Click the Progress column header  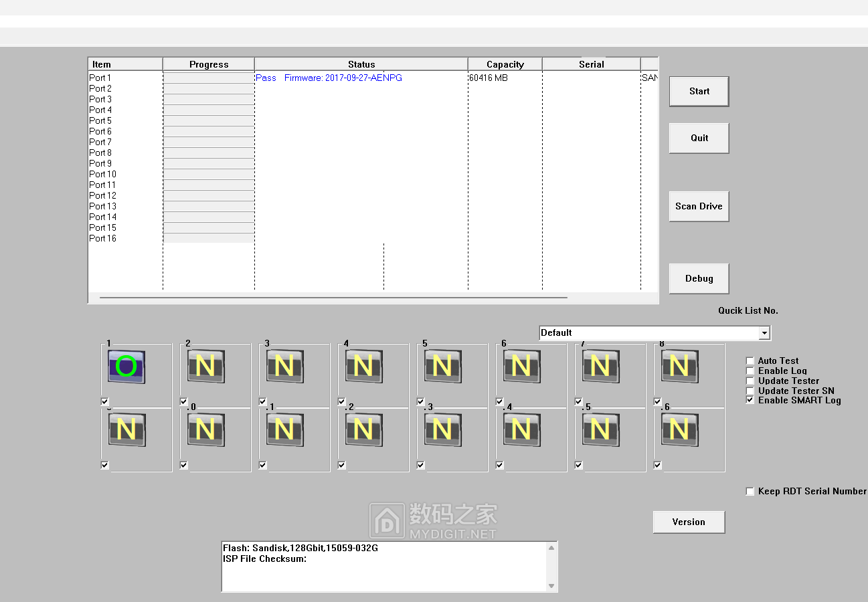209,64
